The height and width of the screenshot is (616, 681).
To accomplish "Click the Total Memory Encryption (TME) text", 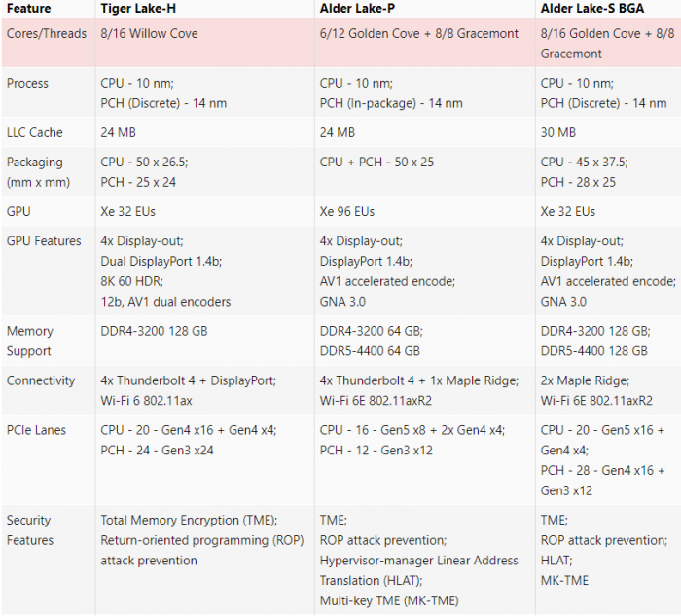I will 189,520.
